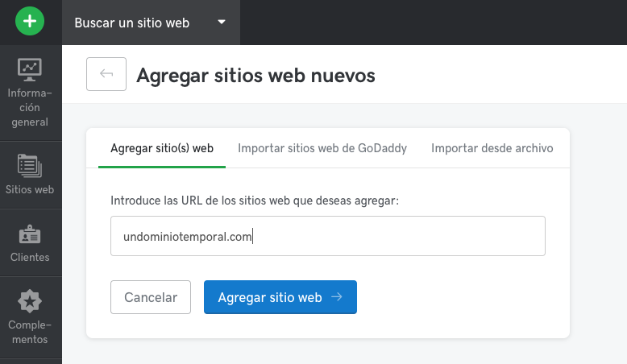Open the Buscar un sitio web selector
Screen dimensions: 627x364
pos(132,23)
